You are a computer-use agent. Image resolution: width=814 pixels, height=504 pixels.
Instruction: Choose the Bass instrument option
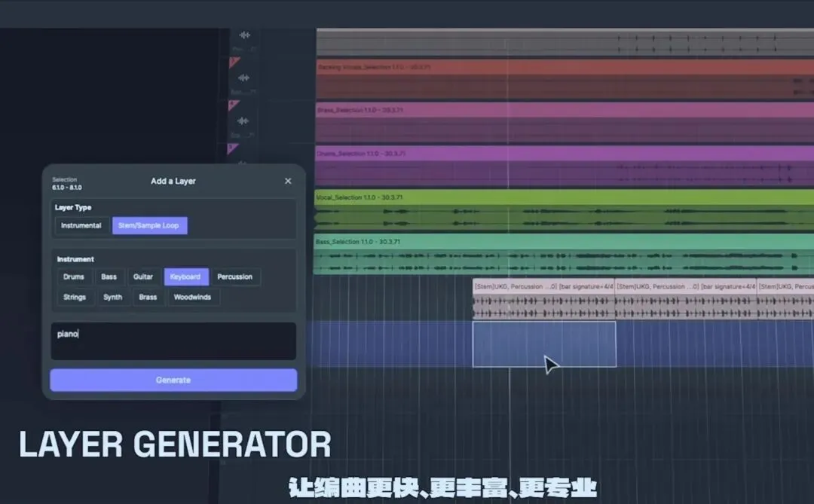pos(109,277)
